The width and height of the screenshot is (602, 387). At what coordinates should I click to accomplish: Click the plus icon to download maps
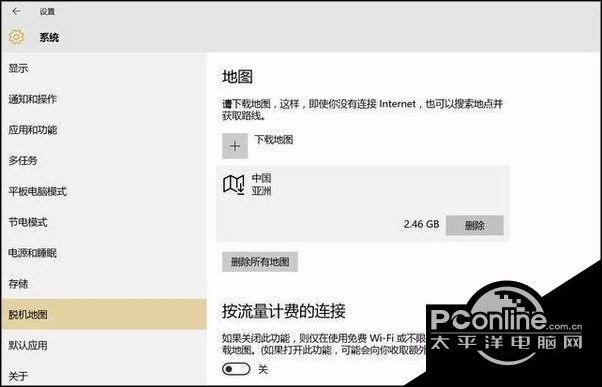pyautogui.click(x=235, y=146)
